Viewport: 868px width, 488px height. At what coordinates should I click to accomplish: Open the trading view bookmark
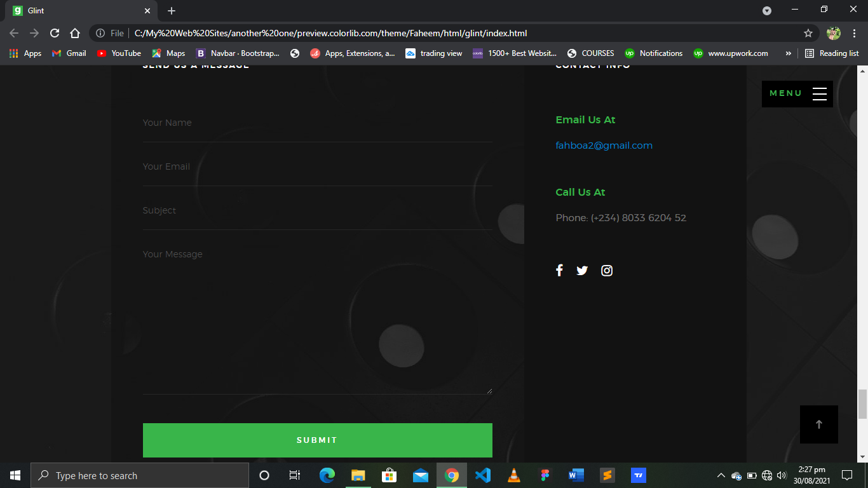click(x=434, y=53)
